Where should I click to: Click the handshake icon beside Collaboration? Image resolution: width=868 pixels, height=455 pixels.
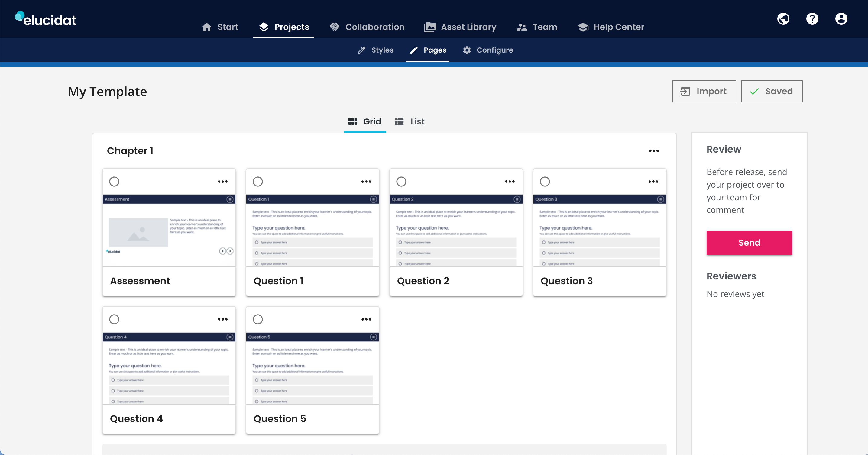tap(334, 27)
